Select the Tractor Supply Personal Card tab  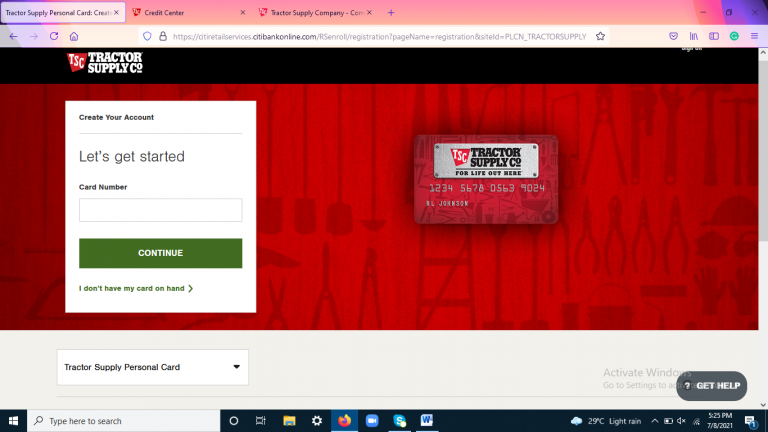tap(63, 13)
